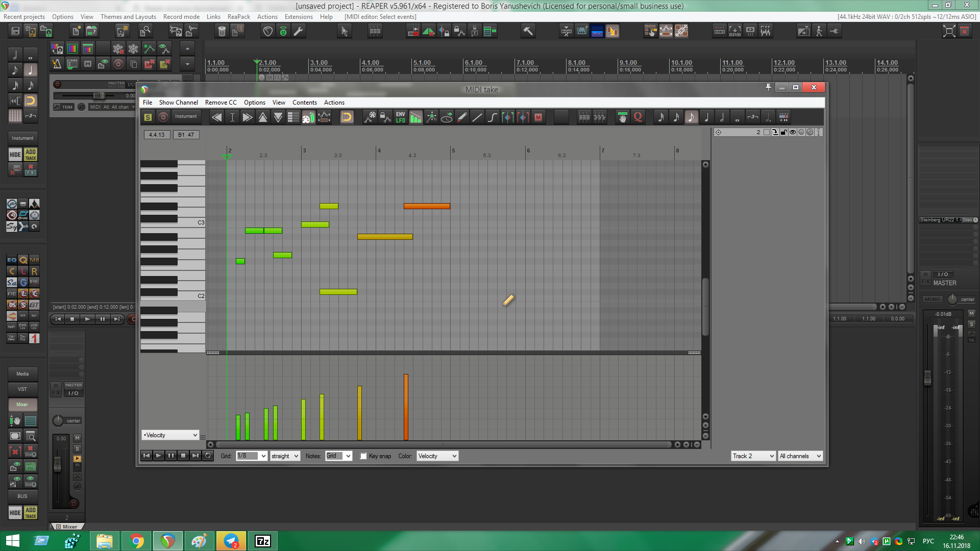
Task: Click the Mixer button in left panel
Action: [x=22, y=405]
